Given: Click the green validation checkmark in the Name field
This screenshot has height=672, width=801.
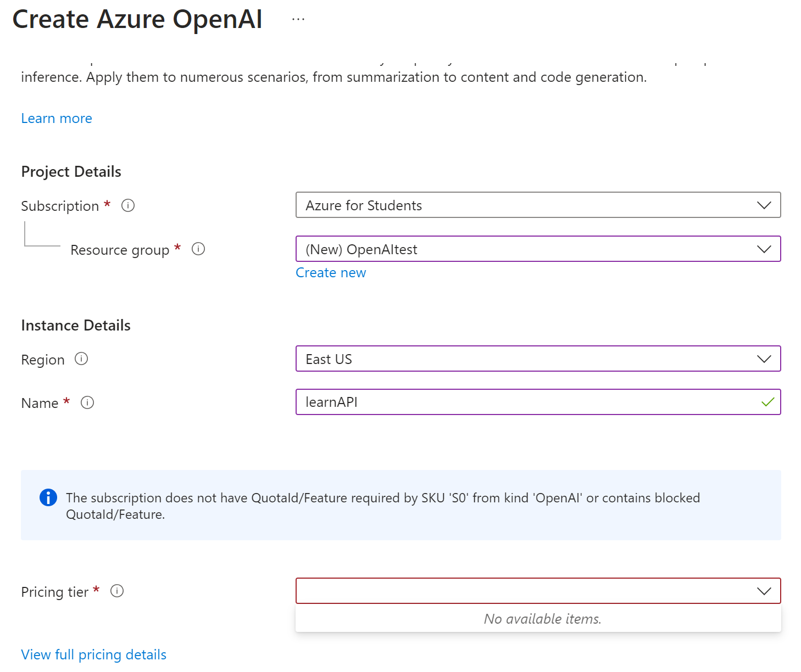Looking at the screenshot, I should [767, 402].
